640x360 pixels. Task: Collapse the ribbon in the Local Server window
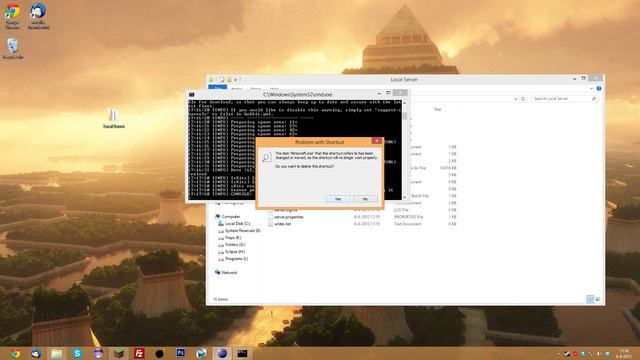[x=591, y=88]
